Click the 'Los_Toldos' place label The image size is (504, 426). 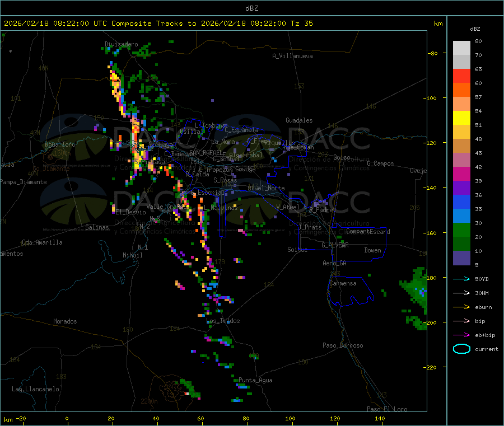223,321
